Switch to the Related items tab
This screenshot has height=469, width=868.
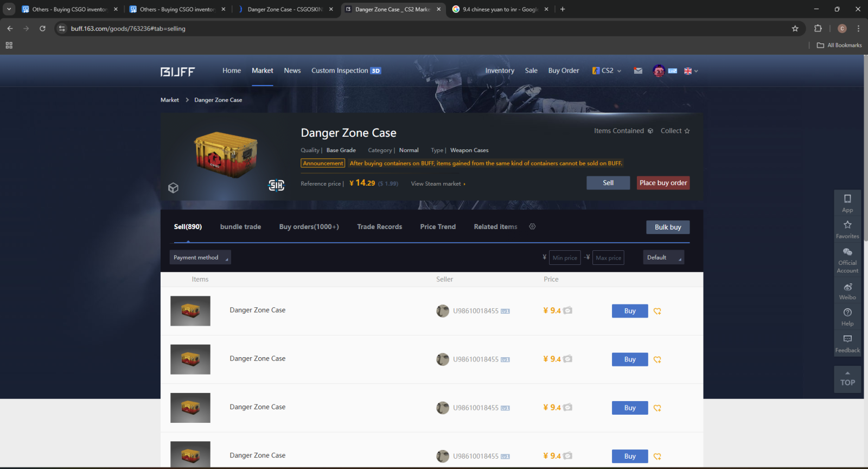pos(495,227)
